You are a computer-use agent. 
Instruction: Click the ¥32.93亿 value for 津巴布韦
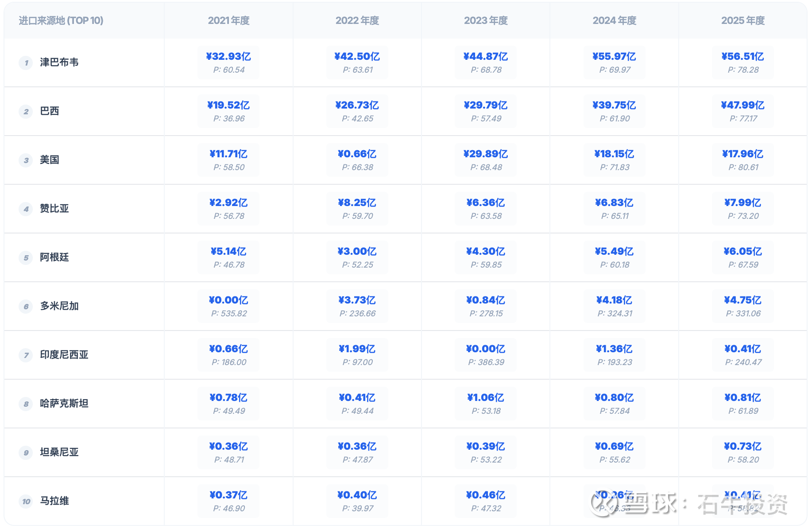pyautogui.click(x=228, y=57)
